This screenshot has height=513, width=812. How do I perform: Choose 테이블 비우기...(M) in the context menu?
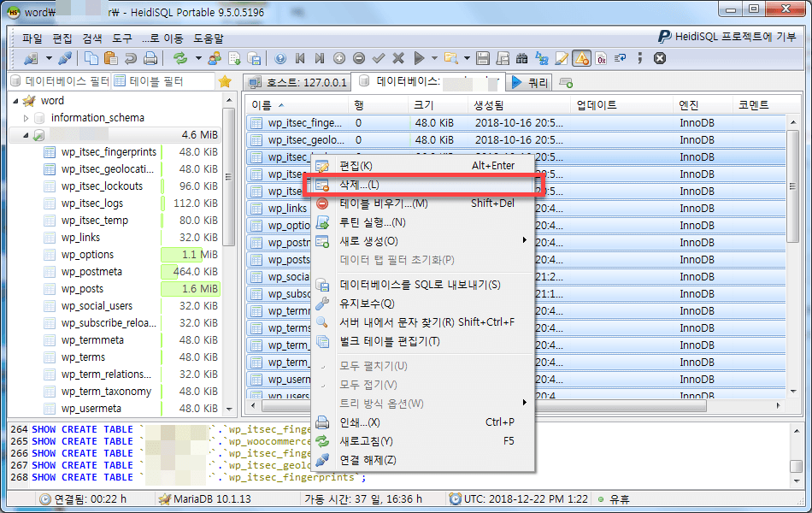click(422, 203)
